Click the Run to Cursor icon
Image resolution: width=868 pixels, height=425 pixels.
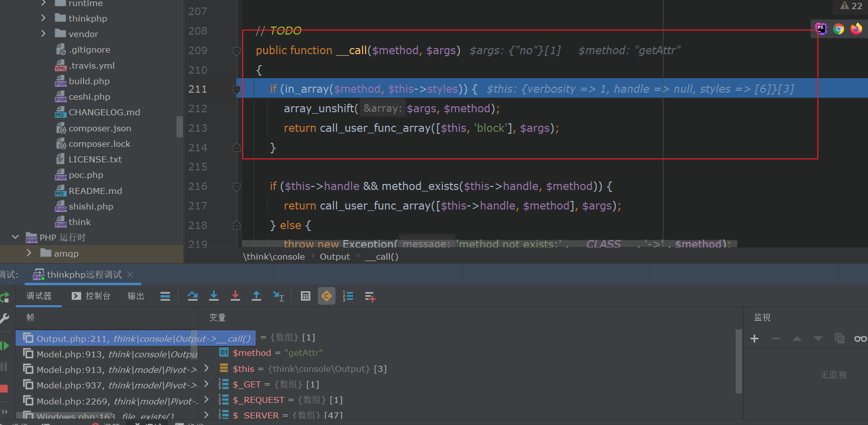(x=278, y=296)
